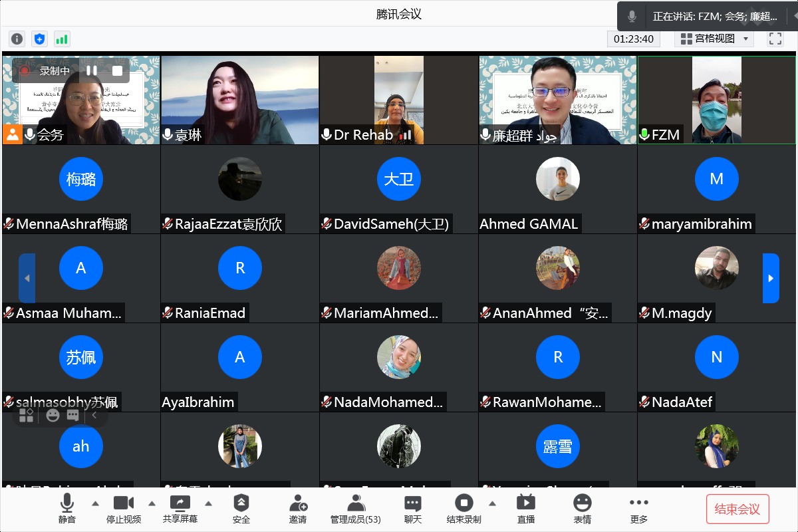This screenshot has height=532, width=798.
Task: Open the 更多 more options menu
Action: click(x=639, y=509)
